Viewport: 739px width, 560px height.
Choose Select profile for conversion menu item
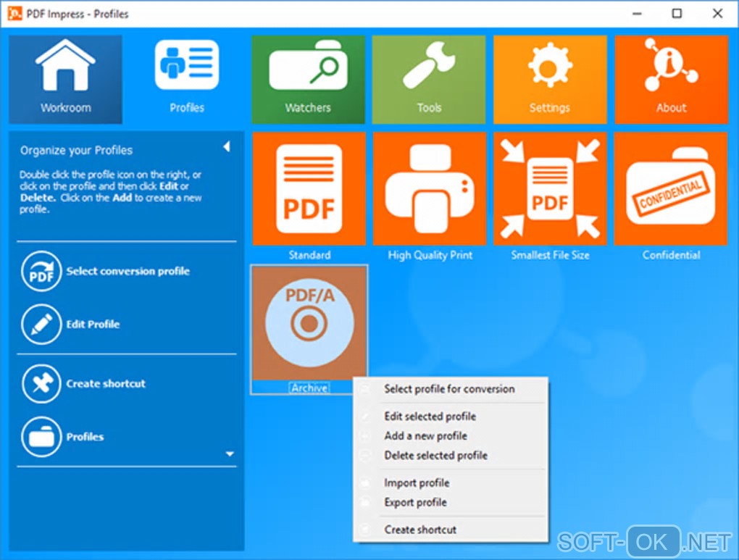451,389
